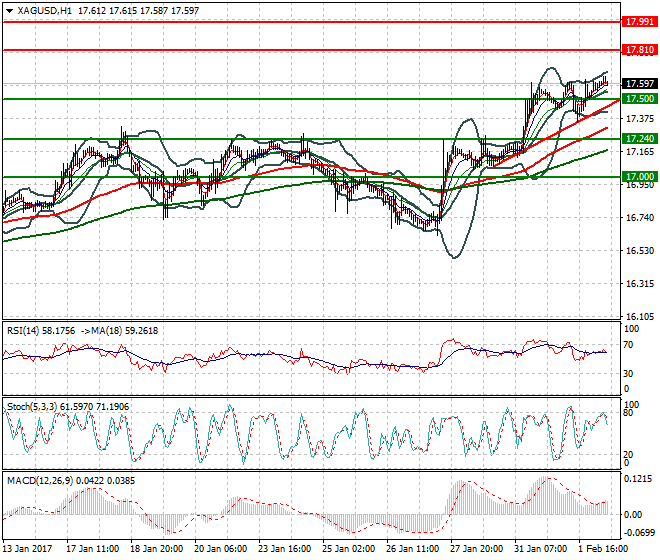Open the chart menu triangle beside XAGUSD,H1

[x=9, y=11]
